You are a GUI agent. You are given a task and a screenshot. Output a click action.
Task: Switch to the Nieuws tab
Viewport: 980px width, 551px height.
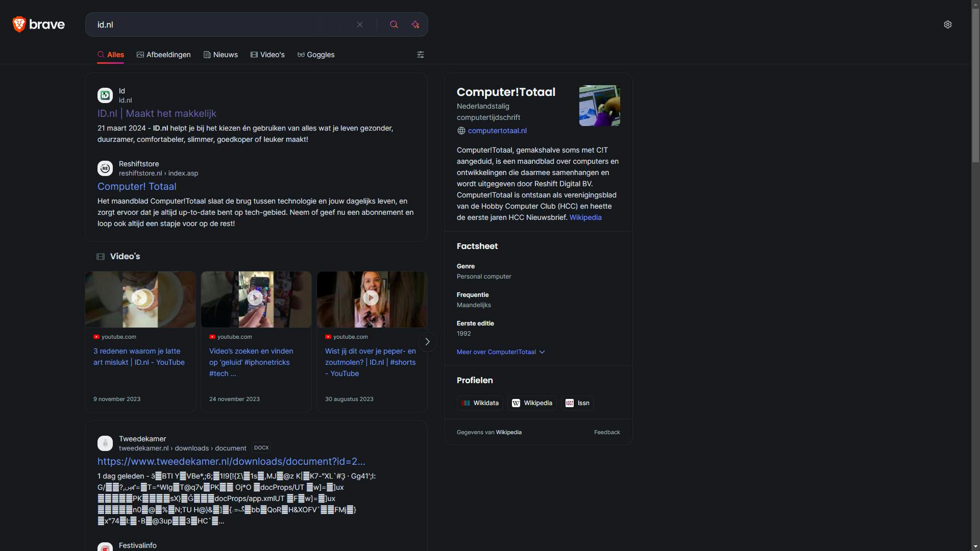220,55
